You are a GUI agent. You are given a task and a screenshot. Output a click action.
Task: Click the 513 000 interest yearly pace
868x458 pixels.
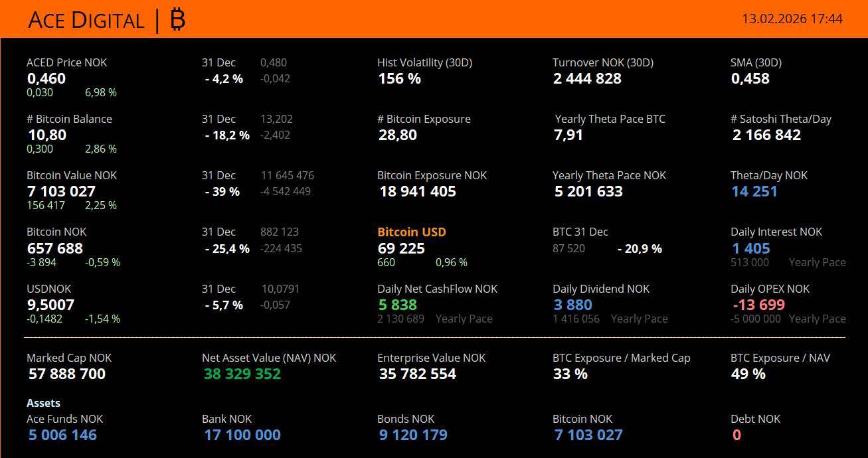[x=750, y=262]
